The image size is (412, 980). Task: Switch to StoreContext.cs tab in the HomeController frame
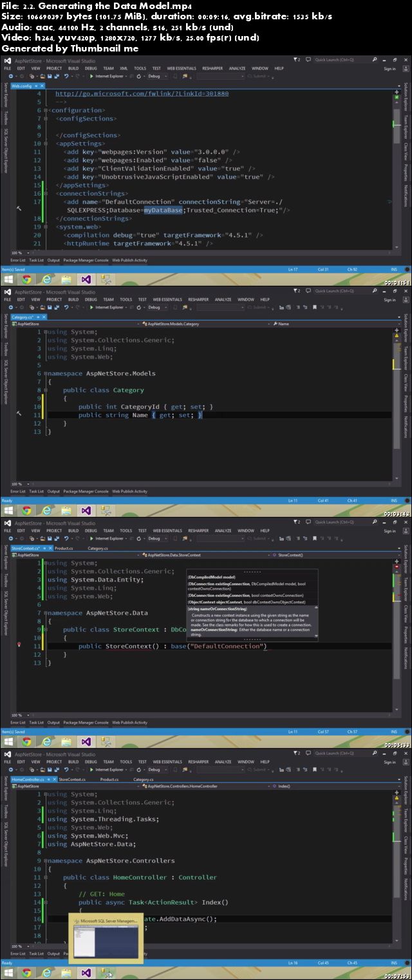click(71, 779)
